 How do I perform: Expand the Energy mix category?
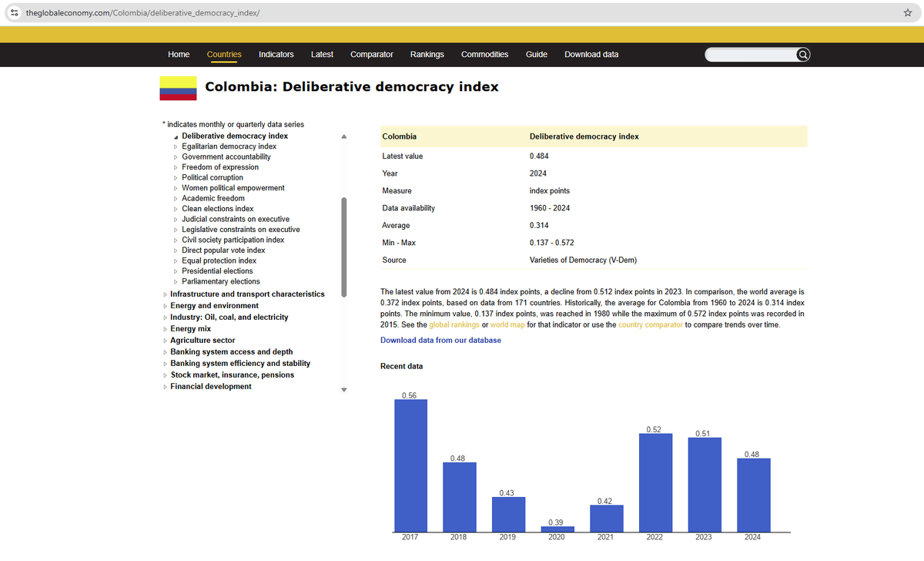(x=165, y=329)
